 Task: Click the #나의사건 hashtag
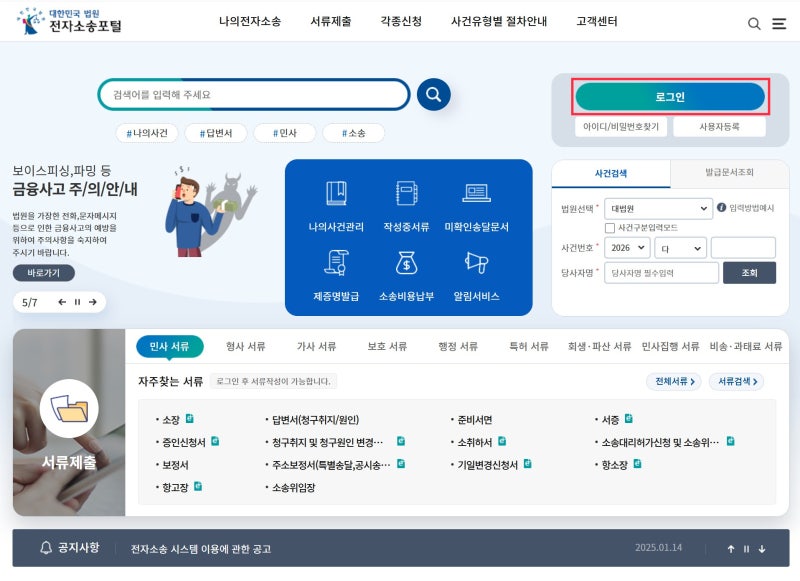point(147,133)
